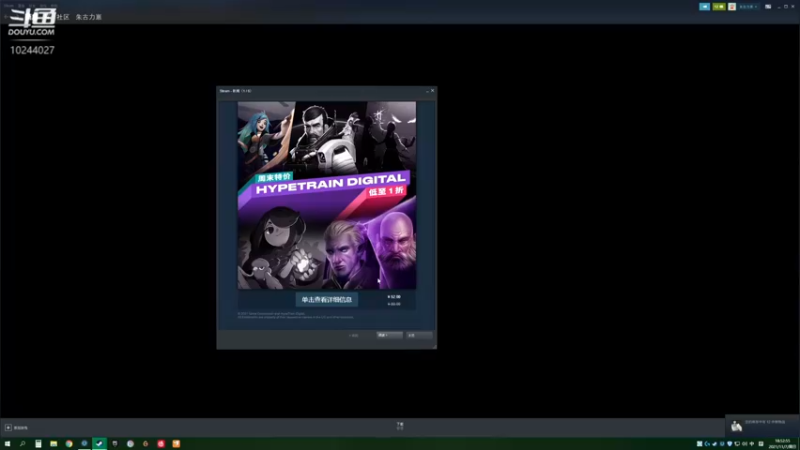Click the 单击查看详细信息 button
Screen dimensions: 800x450
pos(327,299)
